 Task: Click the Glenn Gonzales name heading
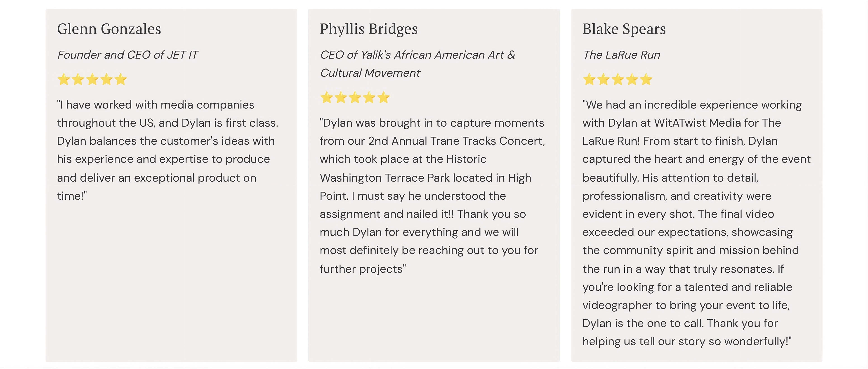tap(109, 29)
